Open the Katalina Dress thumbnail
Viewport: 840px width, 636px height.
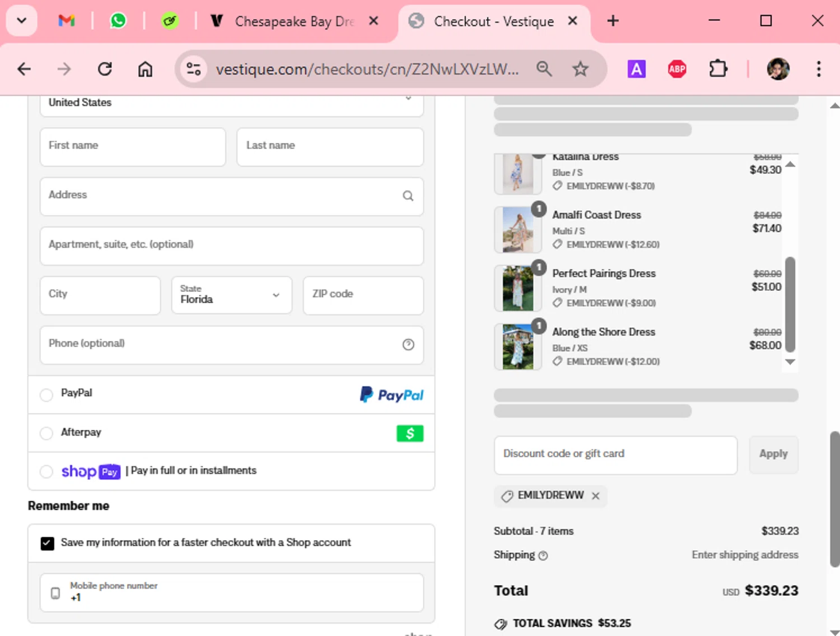[x=518, y=174]
